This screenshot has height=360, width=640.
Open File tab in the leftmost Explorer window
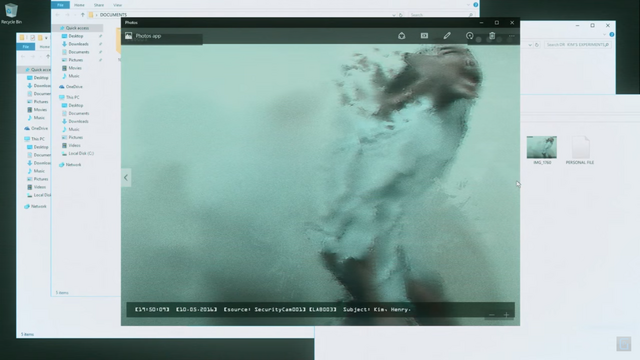(26, 47)
